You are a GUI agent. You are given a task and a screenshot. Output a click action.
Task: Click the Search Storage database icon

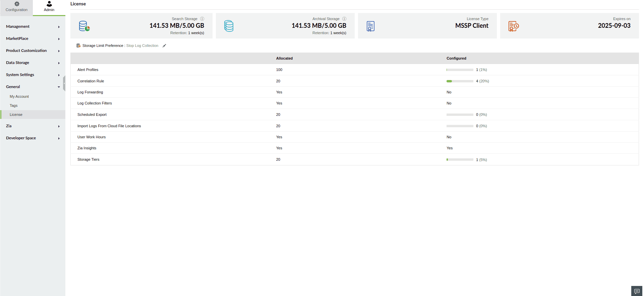coord(84,26)
